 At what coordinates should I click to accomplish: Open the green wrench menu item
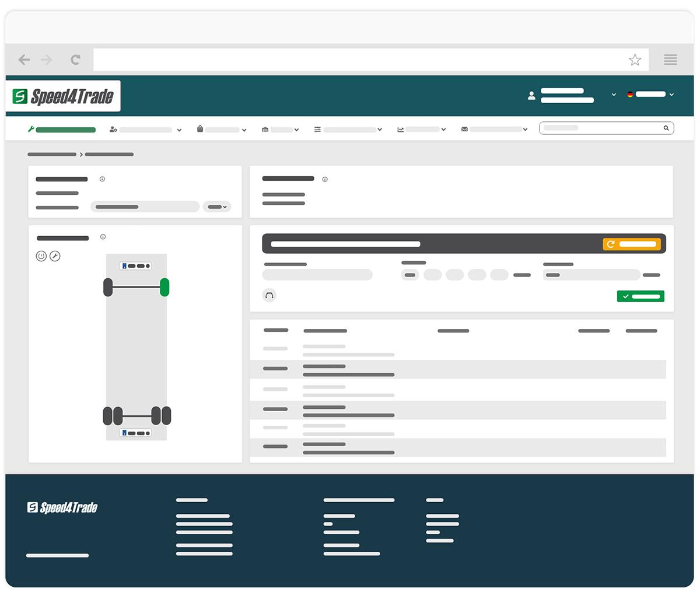click(x=62, y=129)
